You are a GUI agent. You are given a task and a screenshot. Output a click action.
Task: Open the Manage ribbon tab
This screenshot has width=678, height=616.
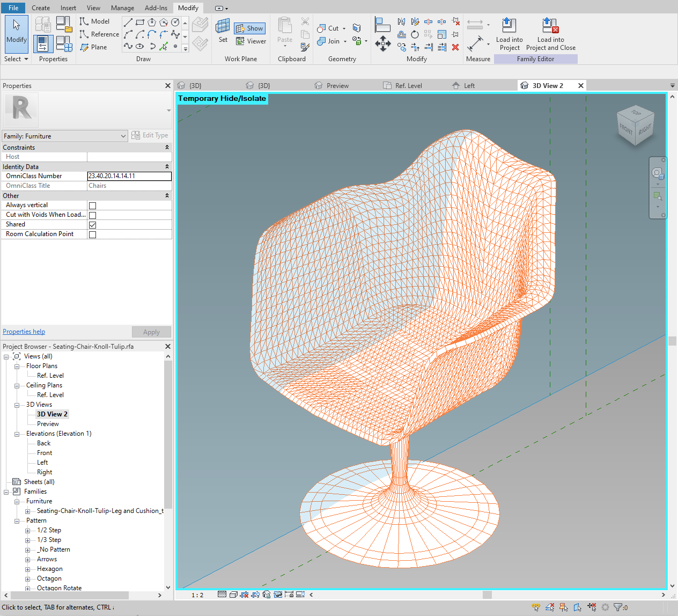tap(122, 8)
